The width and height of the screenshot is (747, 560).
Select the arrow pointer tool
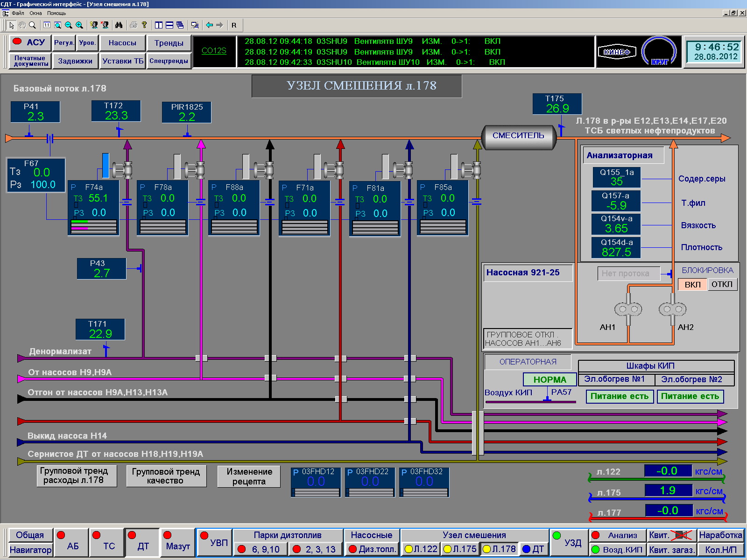[x=12, y=25]
